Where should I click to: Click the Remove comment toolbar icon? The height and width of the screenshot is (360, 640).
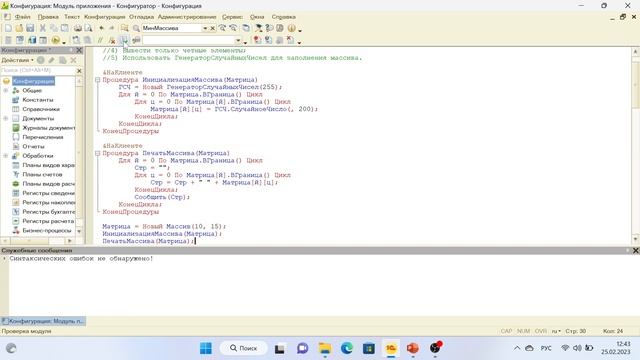pyautogui.click(x=112, y=40)
